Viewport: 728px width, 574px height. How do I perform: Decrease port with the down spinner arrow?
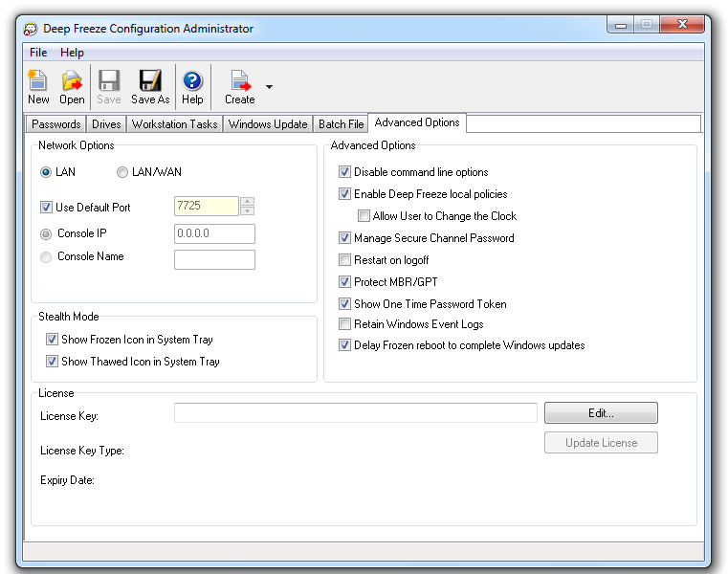pyautogui.click(x=248, y=210)
